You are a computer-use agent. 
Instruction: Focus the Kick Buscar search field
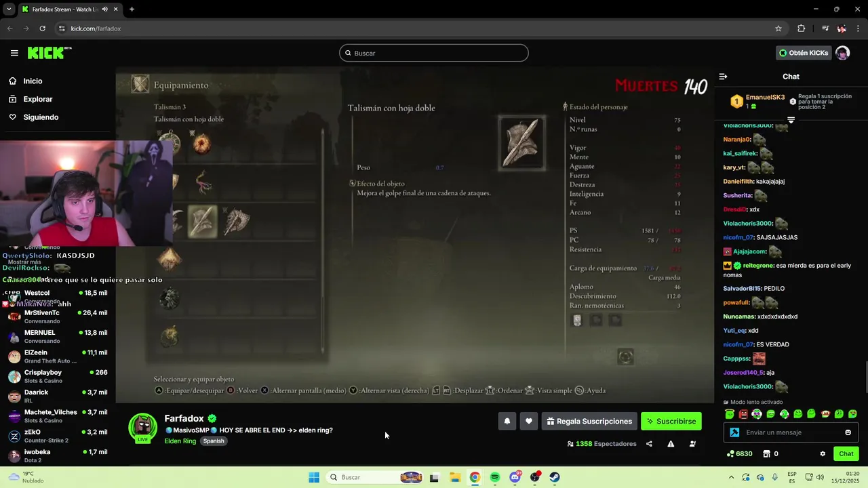[x=434, y=53]
